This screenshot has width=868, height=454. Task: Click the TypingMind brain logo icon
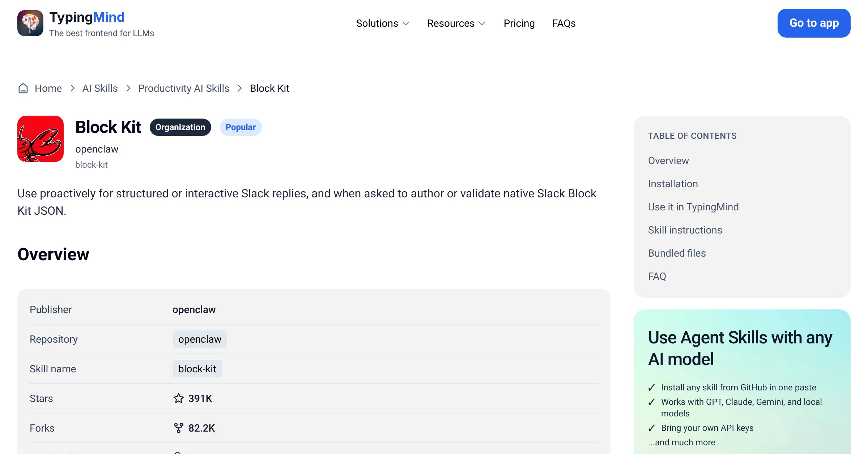(x=30, y=23)
